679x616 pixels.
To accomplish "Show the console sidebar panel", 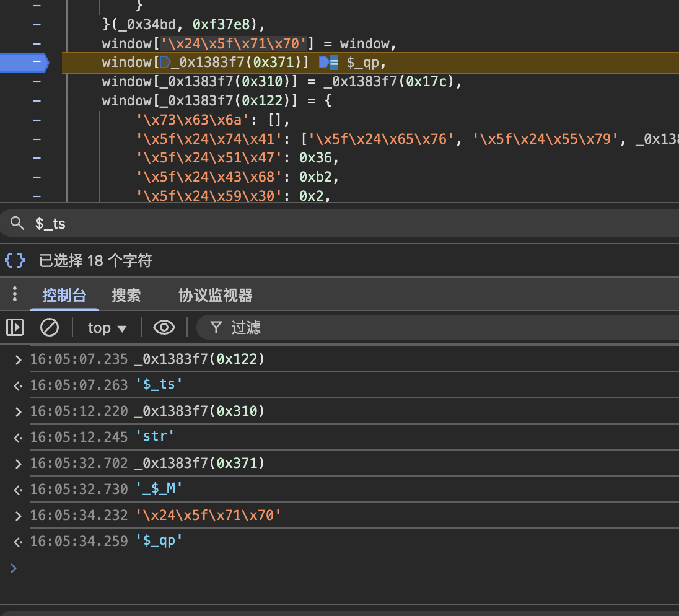I will point(15,327).
